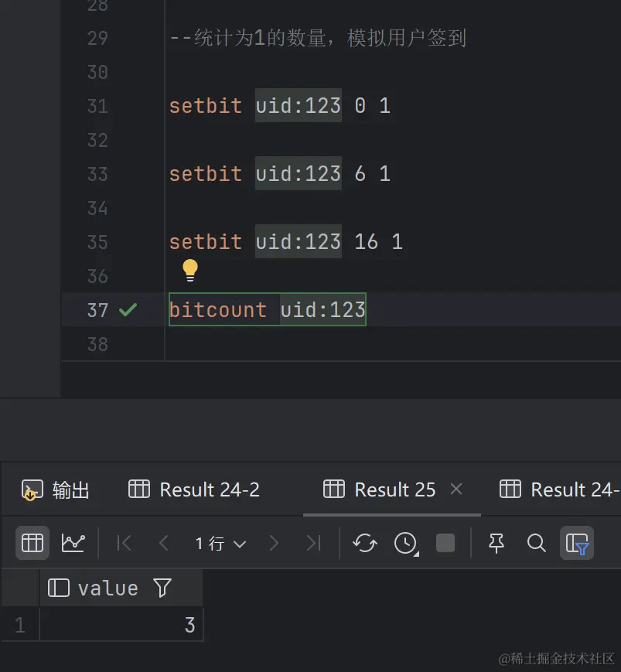Click setbit uid:123 0 1 on line 31
The height and width of the screenshot is (672, 621).
(x=280, y=105)
